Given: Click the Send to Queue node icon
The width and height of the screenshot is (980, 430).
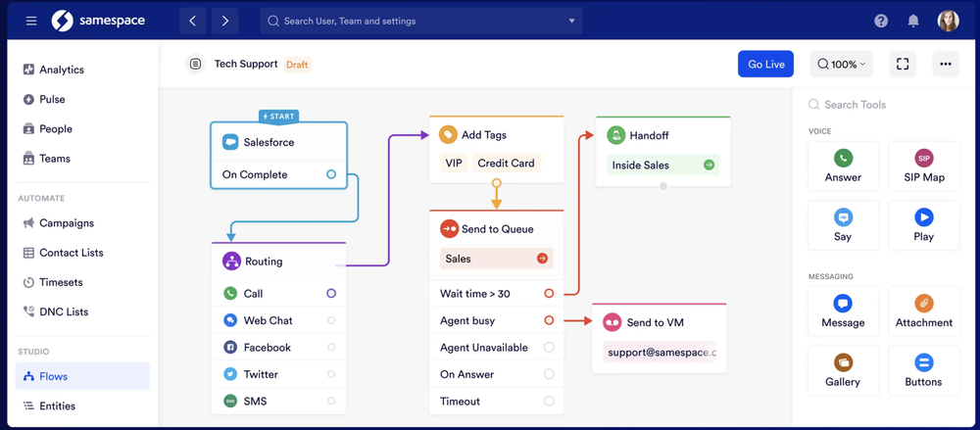Looking at the screenshot, I should pyautogui.click(x=449, y=229).
